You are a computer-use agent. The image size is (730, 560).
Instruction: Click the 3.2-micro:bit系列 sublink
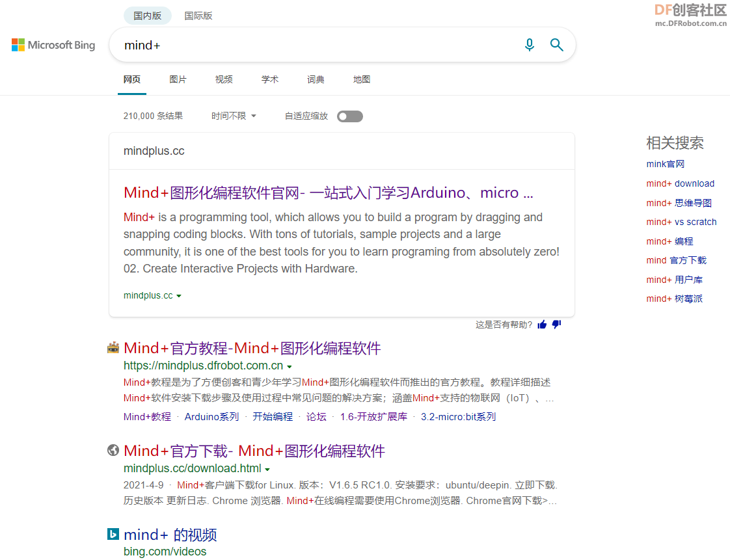point(458,417)
